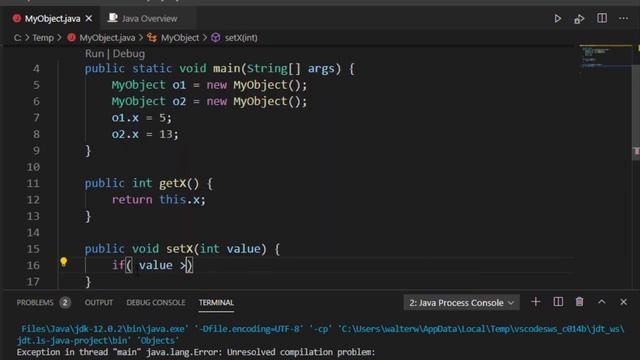Click the 'setX' method name on line 15

coord(179,249)
